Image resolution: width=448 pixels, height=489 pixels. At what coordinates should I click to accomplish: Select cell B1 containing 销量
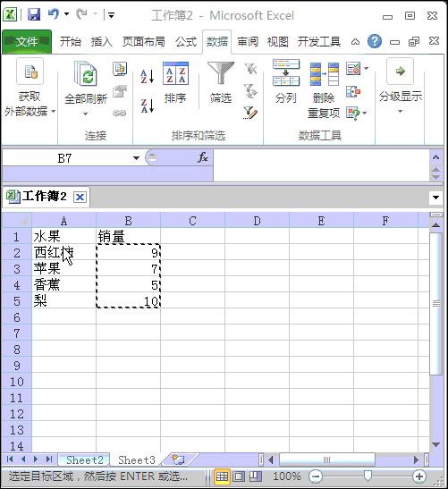point(128,236)
